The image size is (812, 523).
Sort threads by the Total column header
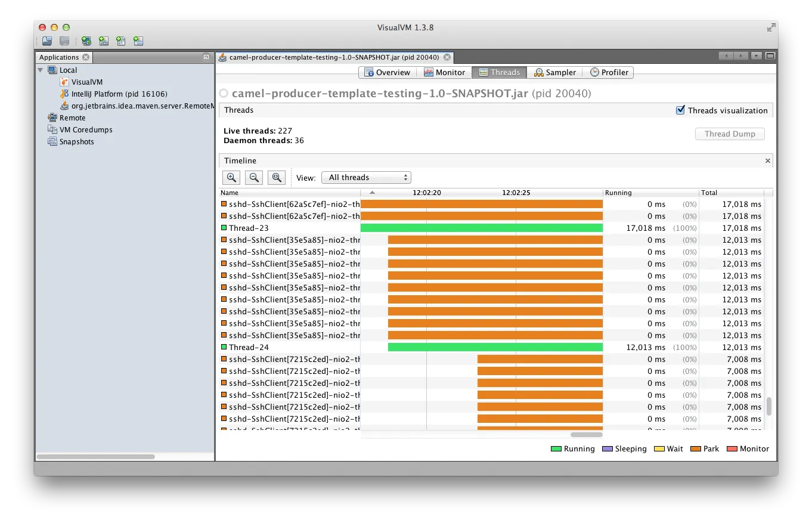732,193
